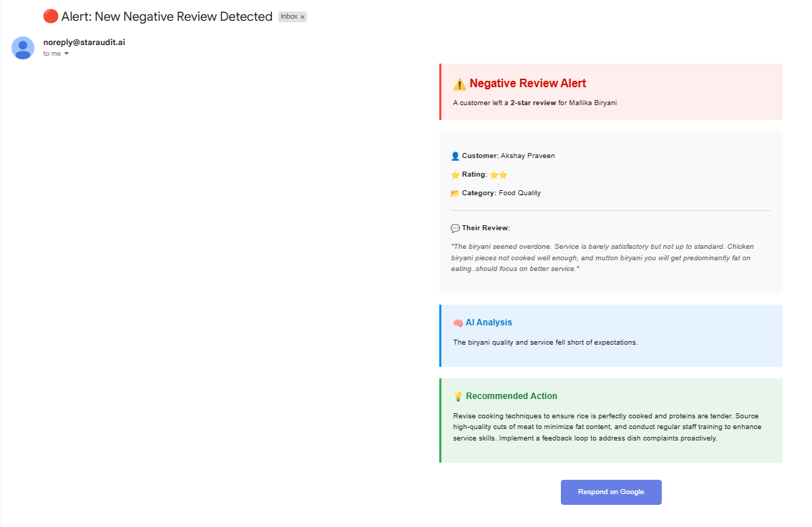
Task: Click the speech bubble icon beside Their Review
Action: point(455,228)
